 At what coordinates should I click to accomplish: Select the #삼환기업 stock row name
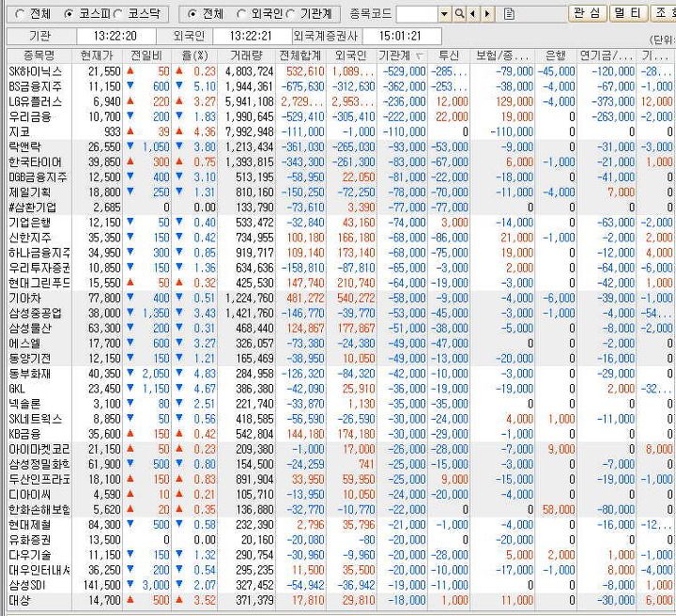click(x=32, y=208)
